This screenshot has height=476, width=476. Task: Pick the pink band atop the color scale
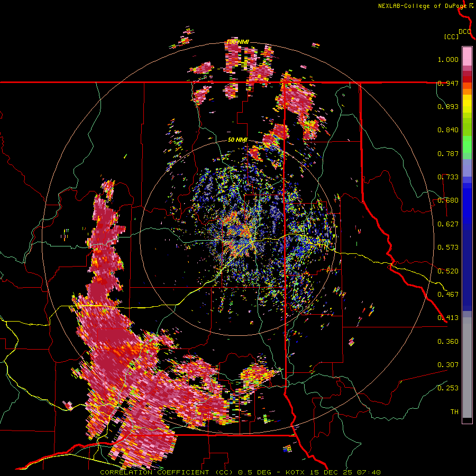pos(467,57)
